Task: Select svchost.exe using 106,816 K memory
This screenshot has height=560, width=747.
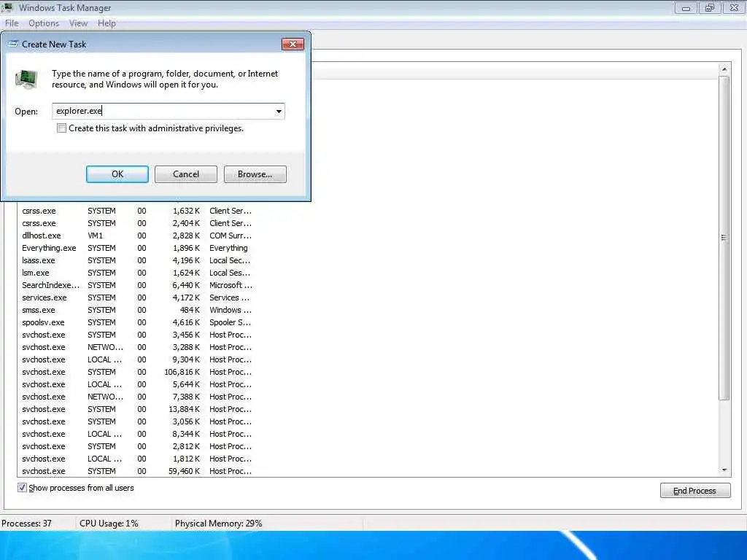Action: pyautogui.click(x=136, y=372)
